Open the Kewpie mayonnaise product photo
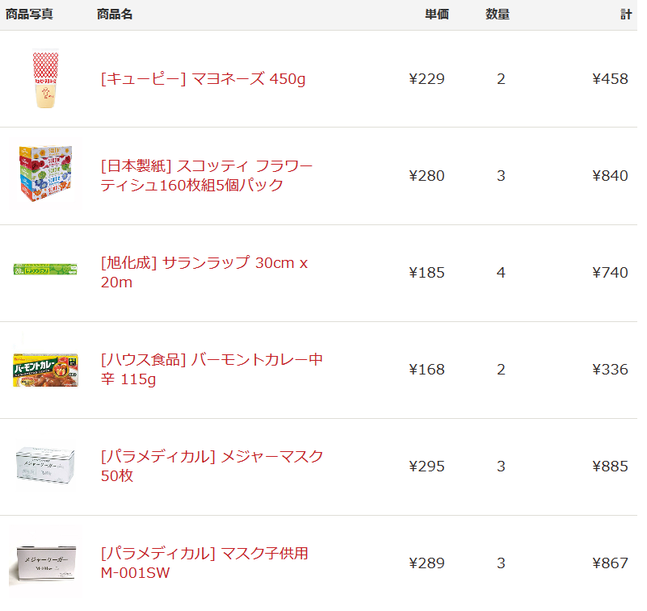The width and height of the screenshot is (647, 611). (45, 78)
